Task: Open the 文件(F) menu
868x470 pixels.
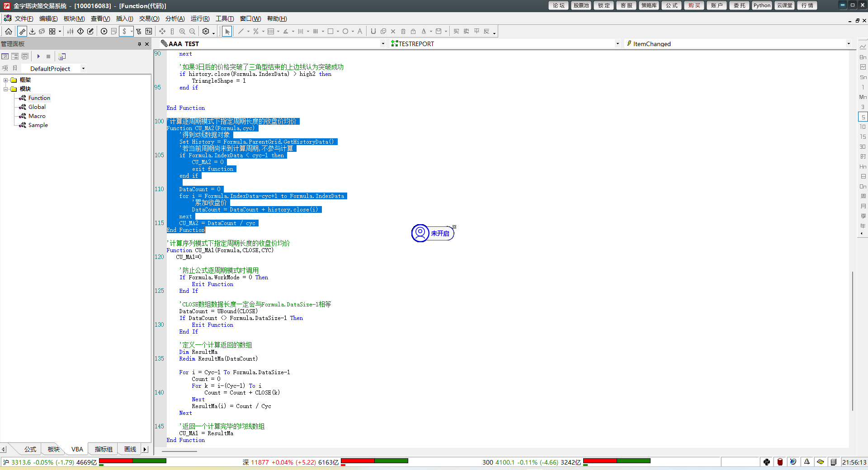Action: pos(24,19)
